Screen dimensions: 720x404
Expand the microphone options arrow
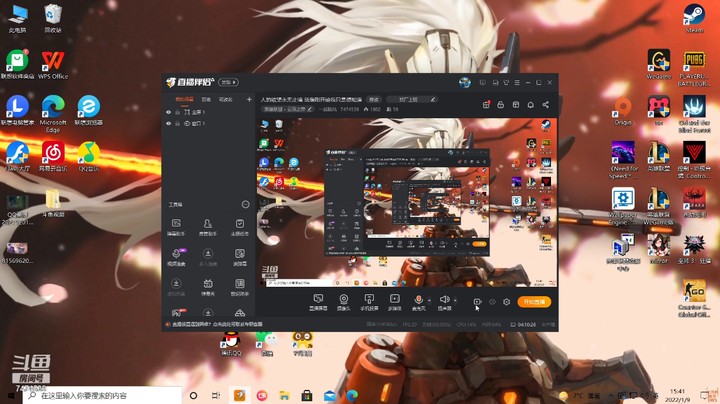(429, 300)
